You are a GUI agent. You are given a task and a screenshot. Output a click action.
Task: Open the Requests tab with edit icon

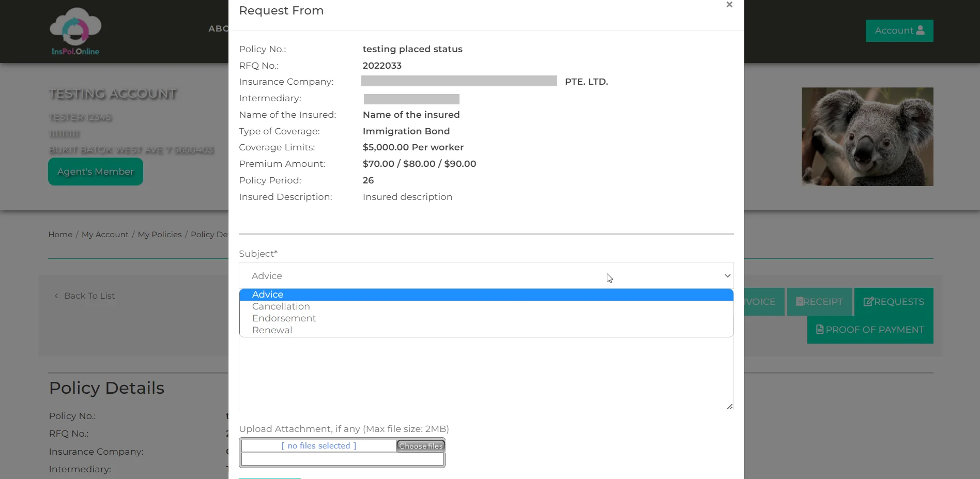click(x=894, y=302)
